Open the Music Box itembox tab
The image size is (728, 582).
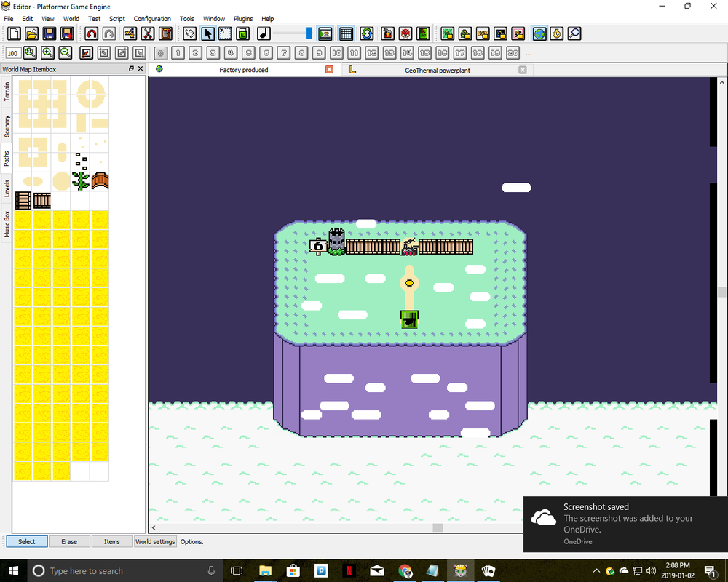[x=7, y=223]
